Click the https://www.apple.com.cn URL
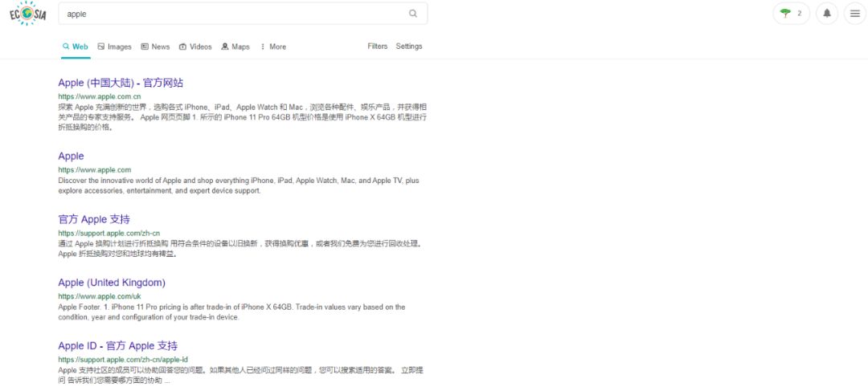The width and height of the screenshot is (868, 387). 100,96
